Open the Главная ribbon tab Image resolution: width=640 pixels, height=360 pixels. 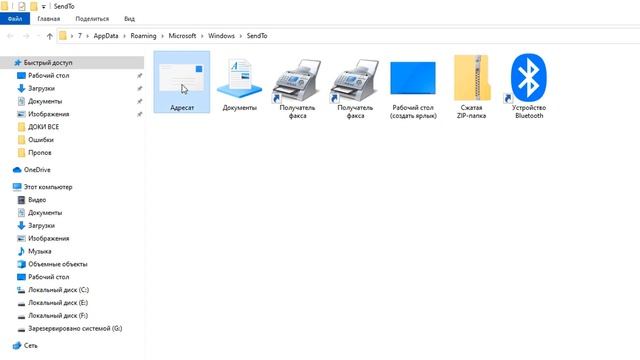pyautogui.click(x=49, y=19)
